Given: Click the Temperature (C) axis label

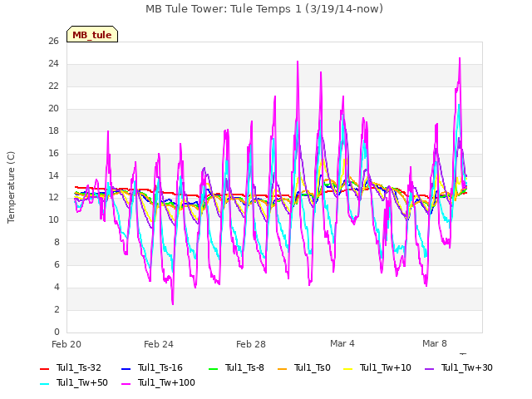Looking at the screenshot, I should pos(11,187).
